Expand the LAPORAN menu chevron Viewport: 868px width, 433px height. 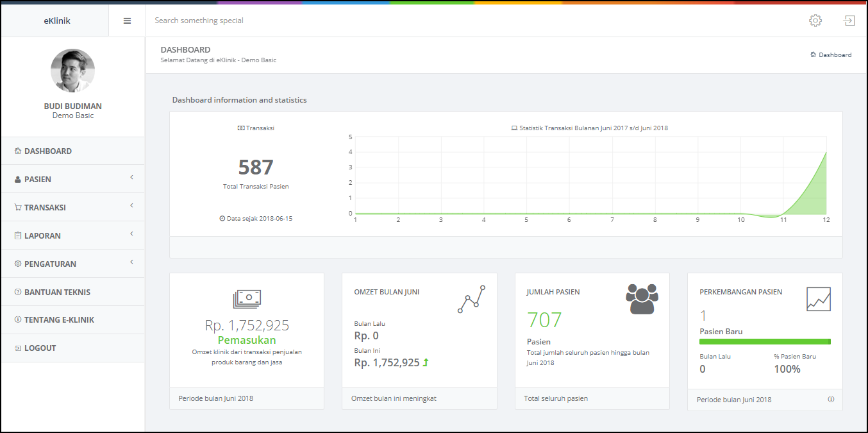(x=131, y=233)
